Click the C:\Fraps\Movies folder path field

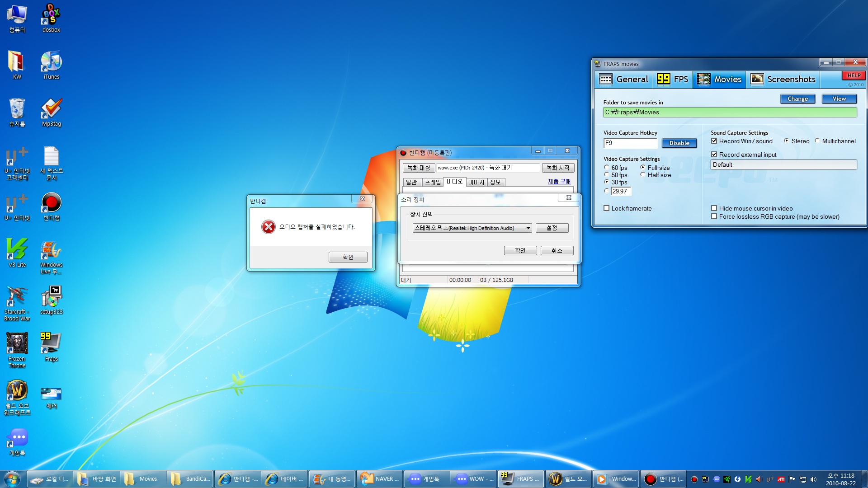pos(730,112)
